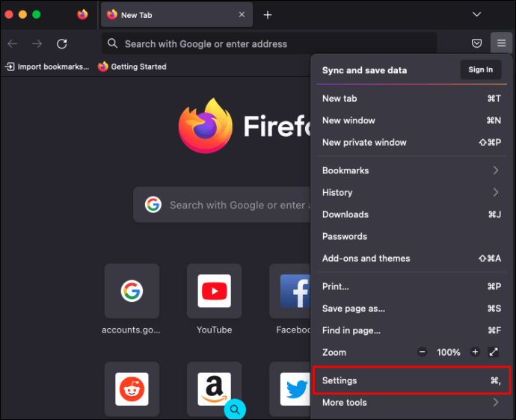516x420 pixels.
Task: Click the Firefox View pinned icon
Action: pyautogui.click(x=82, y=14)
